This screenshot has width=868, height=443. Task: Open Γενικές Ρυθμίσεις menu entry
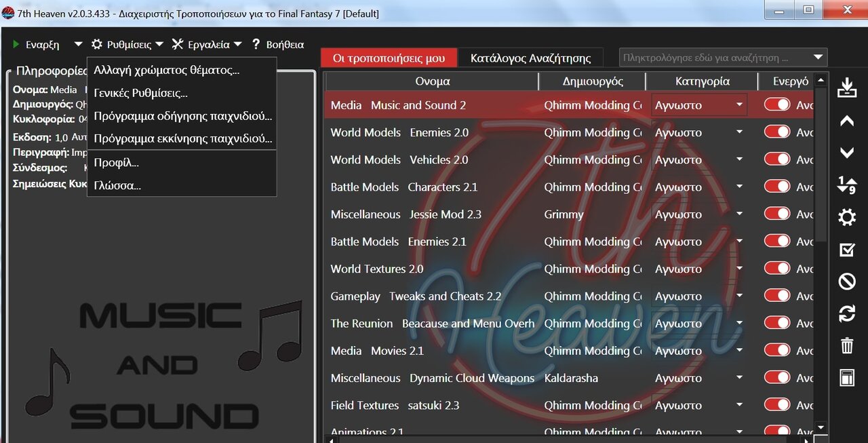tap(140, 93)
